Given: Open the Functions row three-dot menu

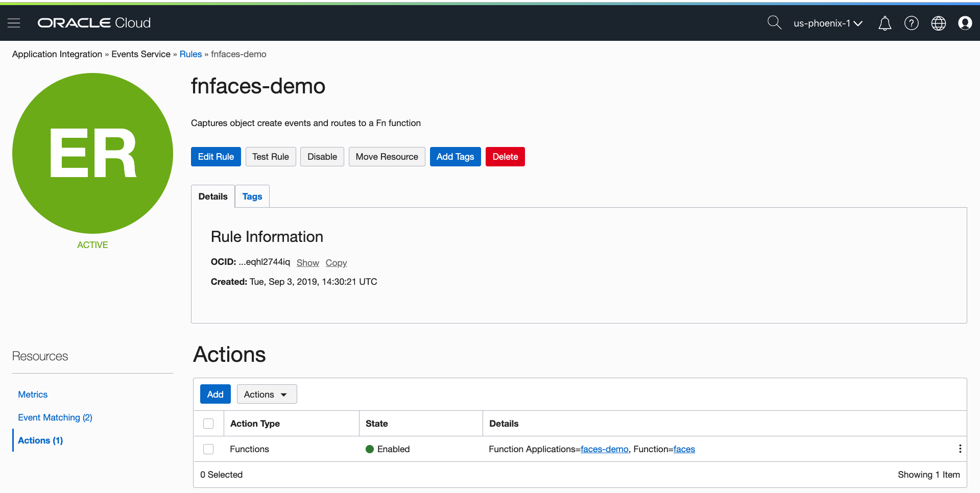Looking at the screenshot, I should click(960, 449).
